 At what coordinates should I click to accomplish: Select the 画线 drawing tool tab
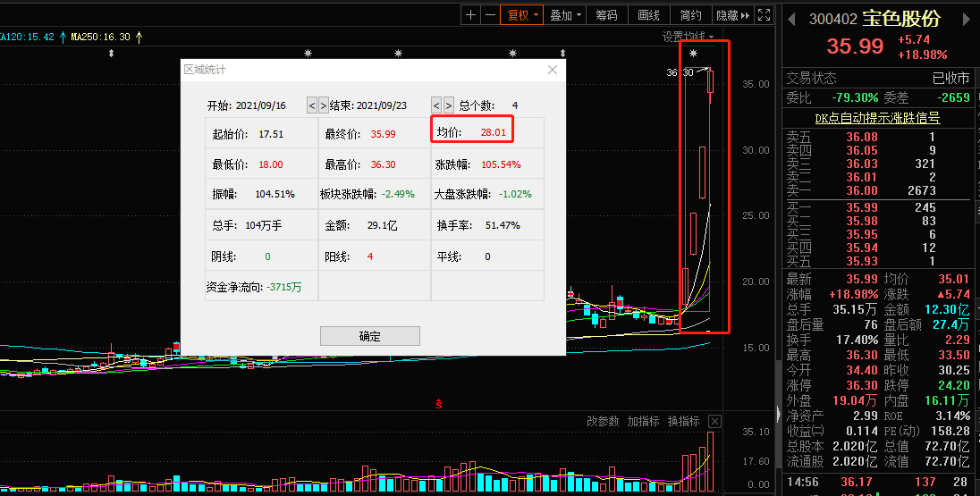click(x=649, y=15)
